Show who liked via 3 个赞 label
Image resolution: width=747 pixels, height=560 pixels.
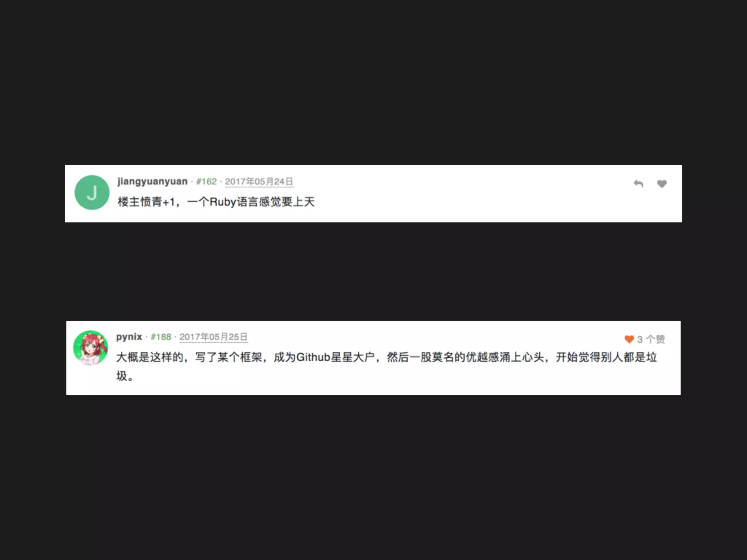(651, 339)
